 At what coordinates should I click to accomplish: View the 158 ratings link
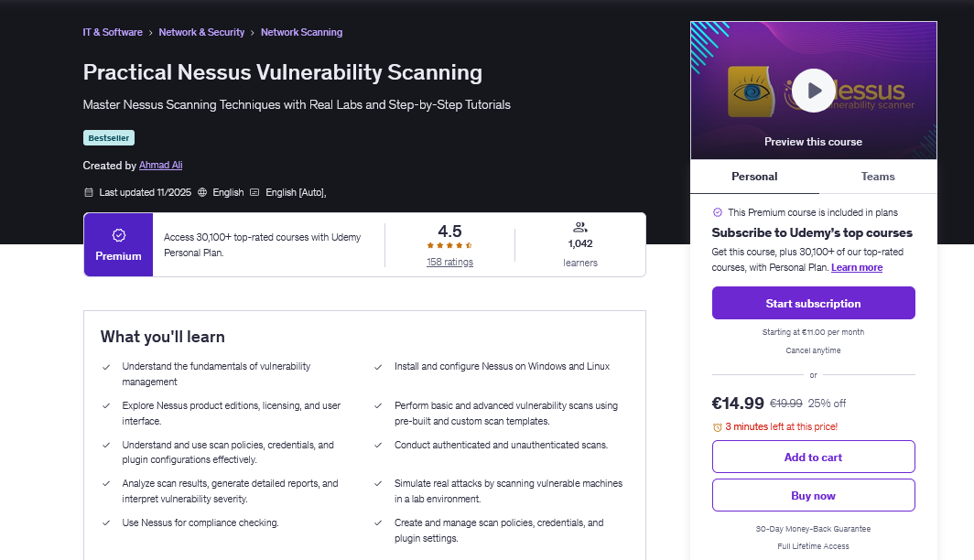[x=449, y=262]
